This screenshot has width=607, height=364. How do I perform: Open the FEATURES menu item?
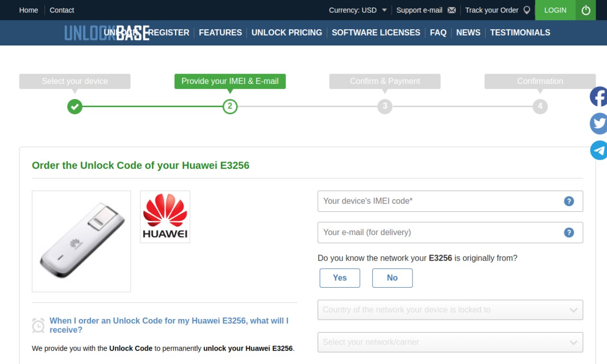point(220,33)
